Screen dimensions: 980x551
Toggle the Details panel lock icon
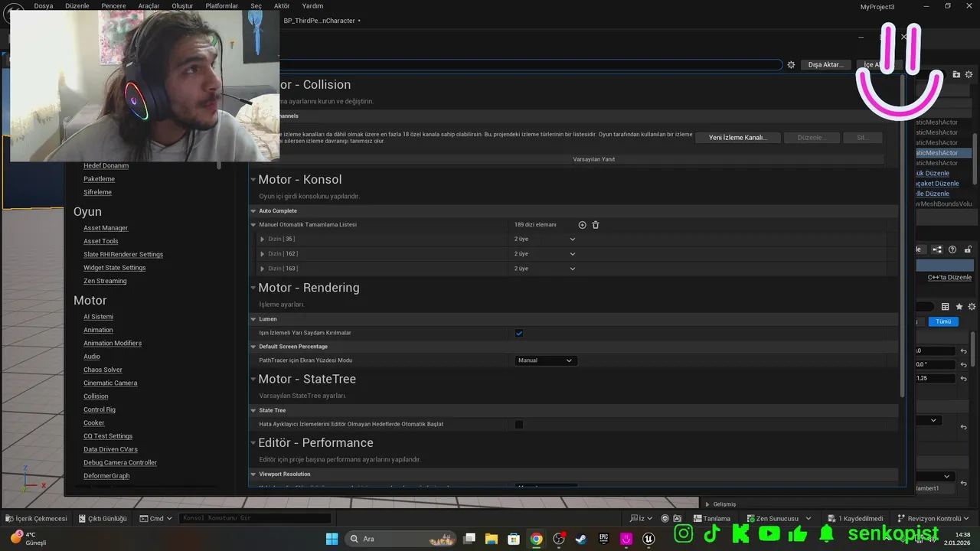968,249
